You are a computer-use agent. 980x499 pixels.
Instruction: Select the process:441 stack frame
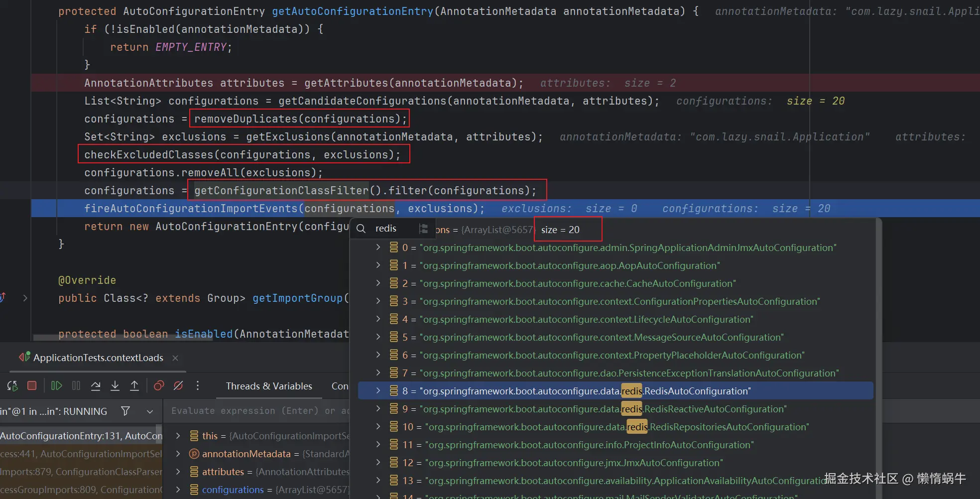click(81, 454)
